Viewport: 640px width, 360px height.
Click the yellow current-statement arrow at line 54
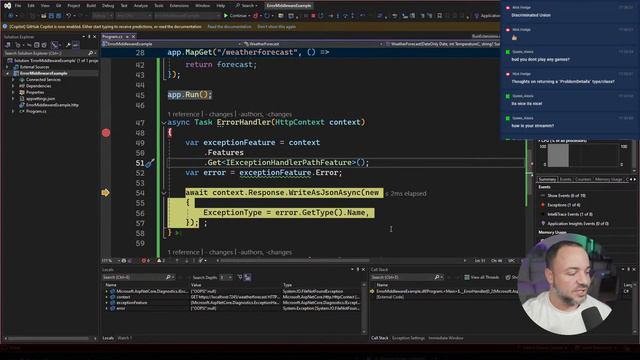pyautogui.click(x=105, y=193)
